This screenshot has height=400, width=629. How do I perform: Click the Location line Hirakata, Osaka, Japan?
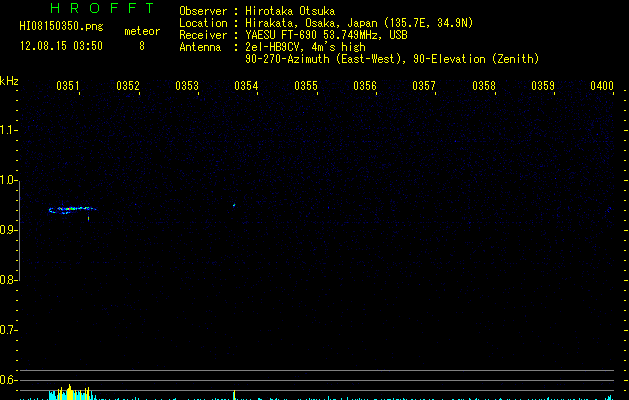click(x=359, y=23)
